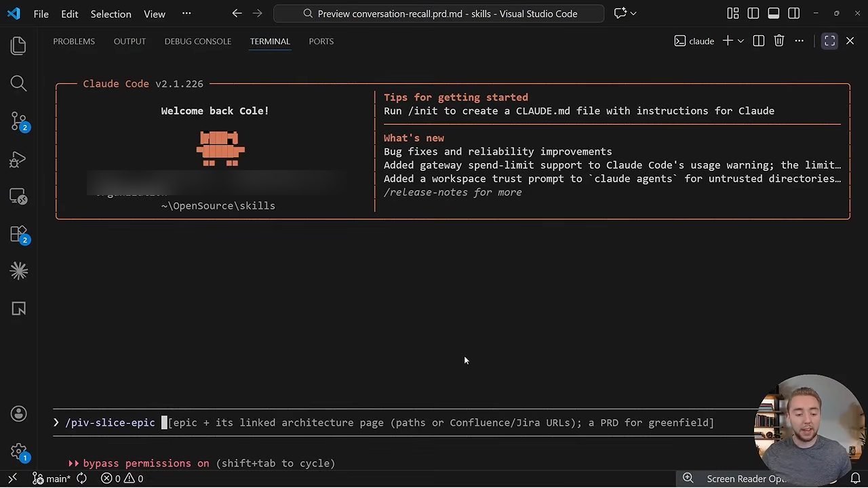Open the Search view in the activity bar
Image resolution: width=868 pixels, height=488 pixels.
tap(18, 83)
